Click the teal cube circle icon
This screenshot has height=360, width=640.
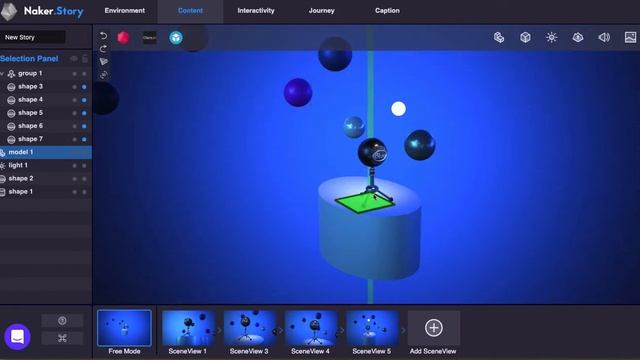click(176, 38)
